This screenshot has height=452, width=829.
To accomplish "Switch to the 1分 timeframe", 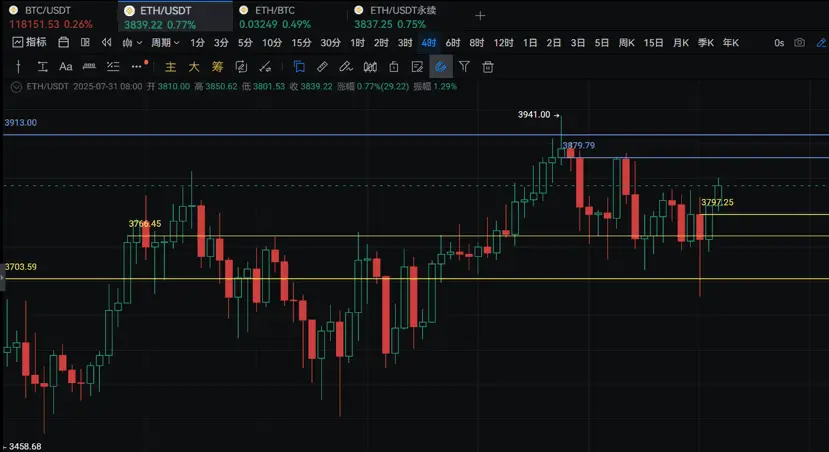I will [197, 43].
